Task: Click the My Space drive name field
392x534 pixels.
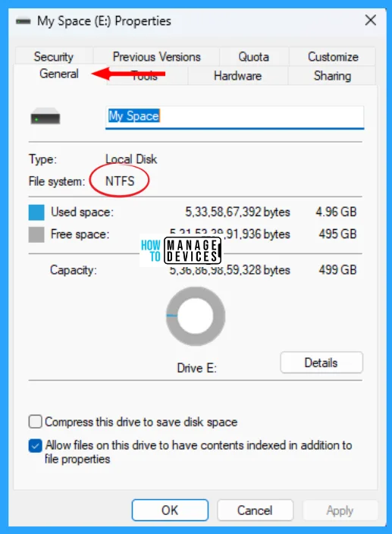Action: click(x=235, y=118)
